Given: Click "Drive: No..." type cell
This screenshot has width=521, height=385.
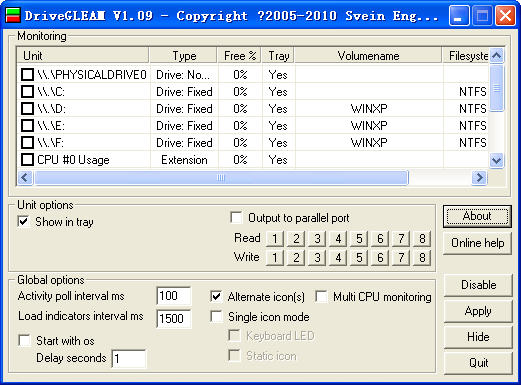Looking at the screenshot, I should [183, 75].
